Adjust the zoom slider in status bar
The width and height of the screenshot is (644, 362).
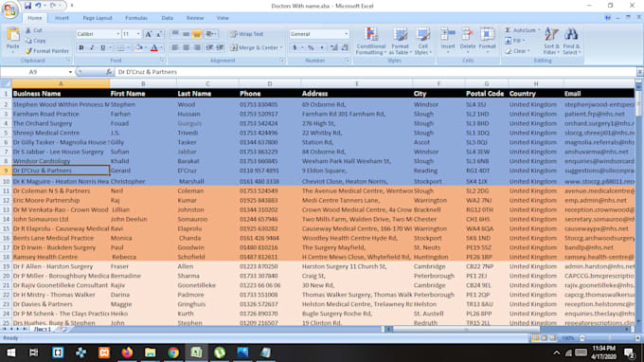click(x=610, y=338)
